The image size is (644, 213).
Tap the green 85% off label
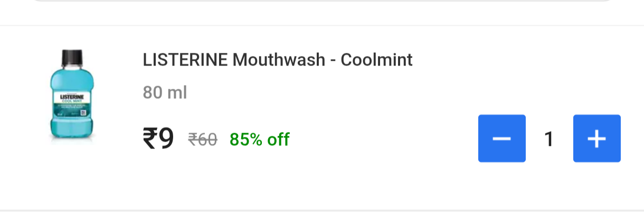tap(259, 140)
